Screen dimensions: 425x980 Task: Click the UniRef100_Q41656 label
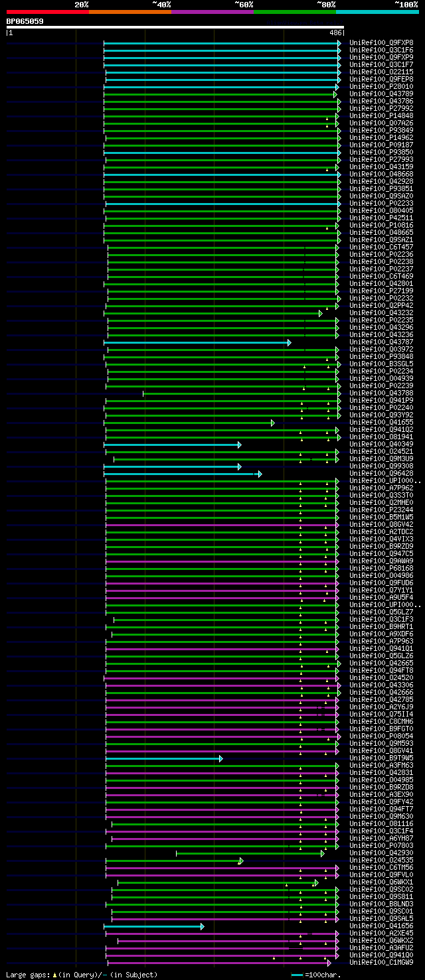pyautogui.click(x=381, y=926)
